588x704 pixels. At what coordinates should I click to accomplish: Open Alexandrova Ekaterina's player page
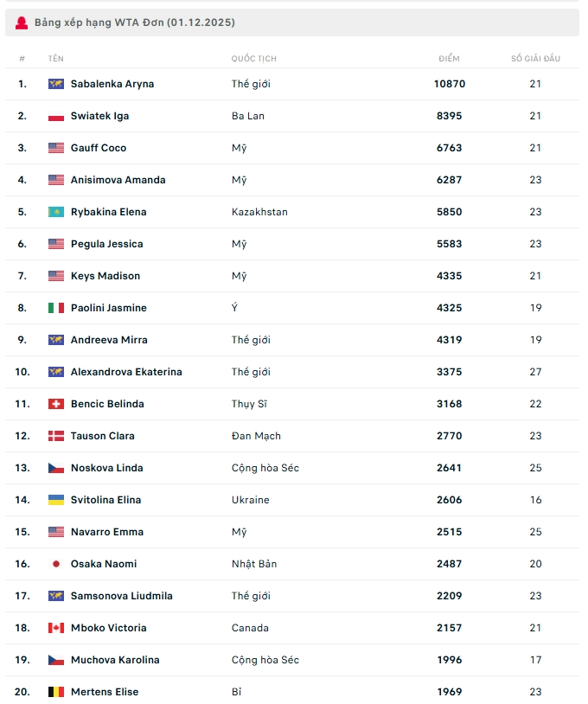click(126, 372)
